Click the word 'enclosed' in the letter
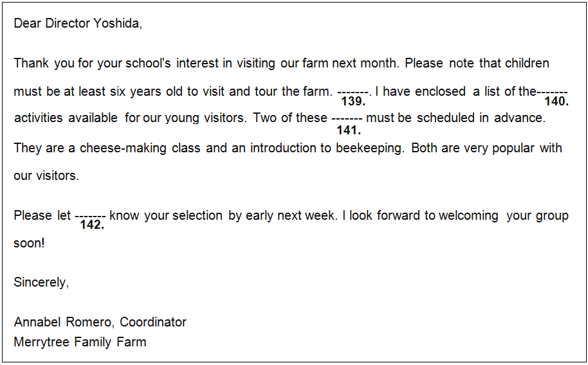588x365 pixels. [440, 91]
